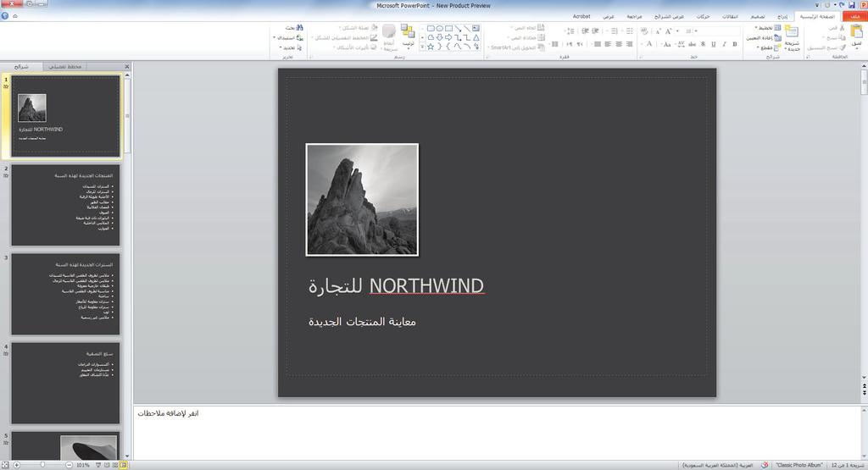Select slide 4 thumbnail
This screenshot has height=470, width=868.
65,383
